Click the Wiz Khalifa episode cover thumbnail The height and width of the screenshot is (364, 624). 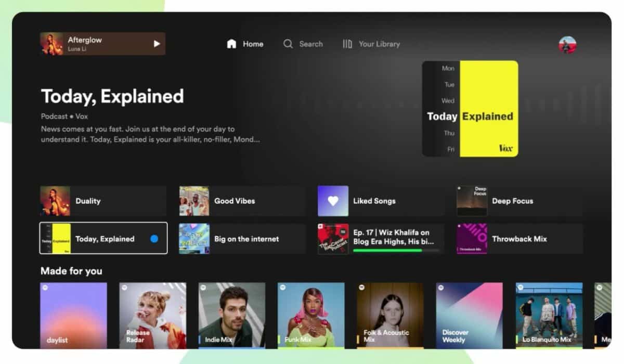click(x=333, y=239)
